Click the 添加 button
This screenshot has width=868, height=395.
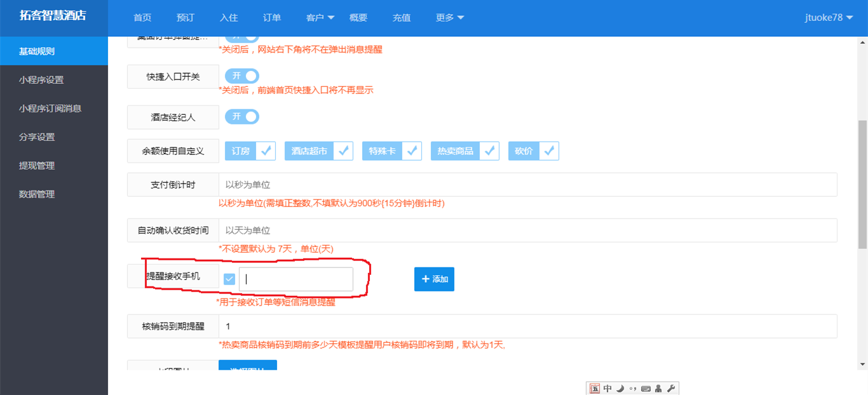pyautogui.click(x=434, y=279)
